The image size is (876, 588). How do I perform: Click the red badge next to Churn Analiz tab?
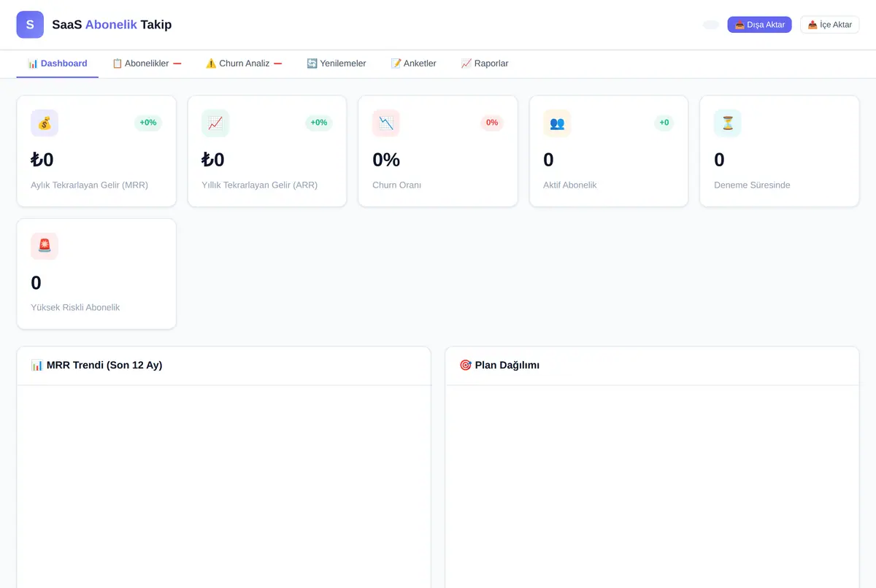coord(278,63)
